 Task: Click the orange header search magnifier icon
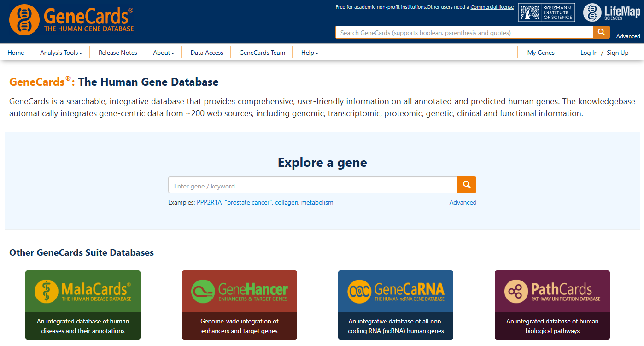601,32
